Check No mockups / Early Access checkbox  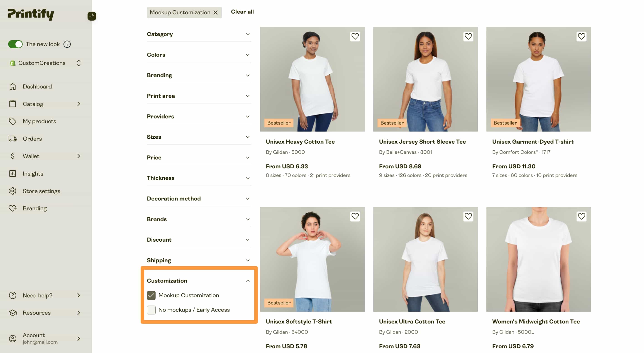151,310
